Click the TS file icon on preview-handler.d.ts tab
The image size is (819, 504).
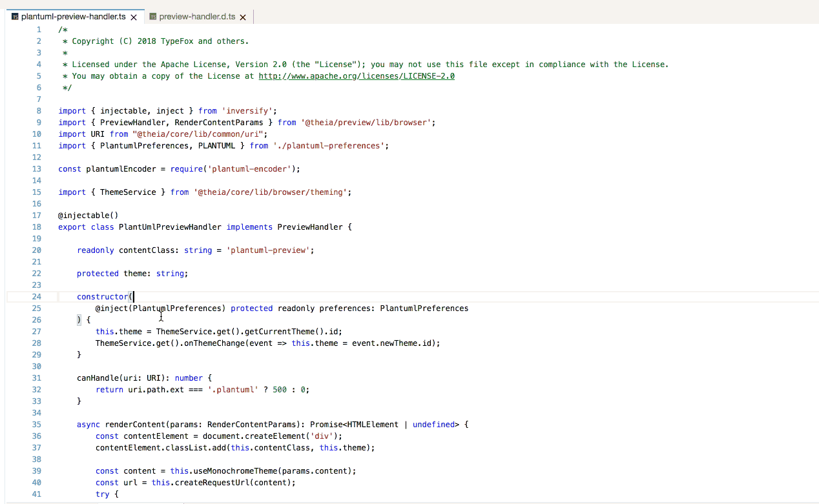[x=153, y=17]
